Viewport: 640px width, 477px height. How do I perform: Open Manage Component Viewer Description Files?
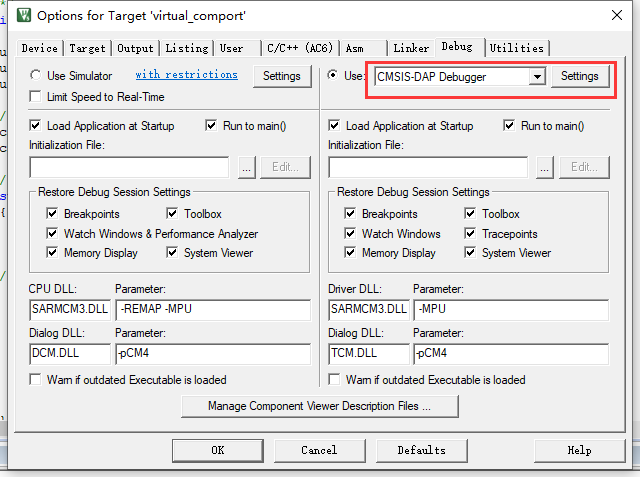(x=320, y=406)
